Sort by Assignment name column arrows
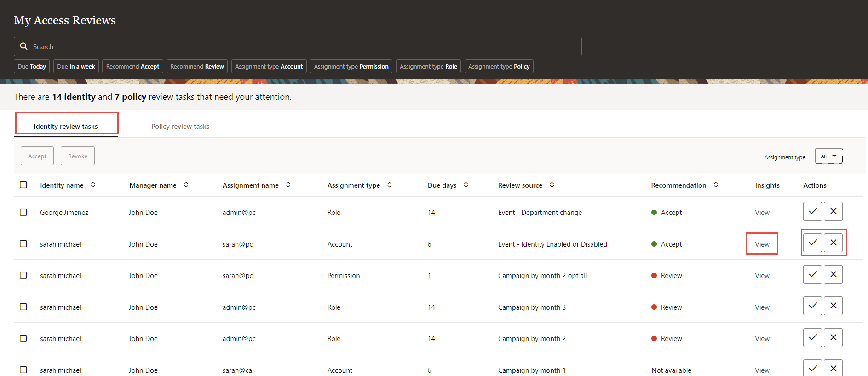 [288, 185]
